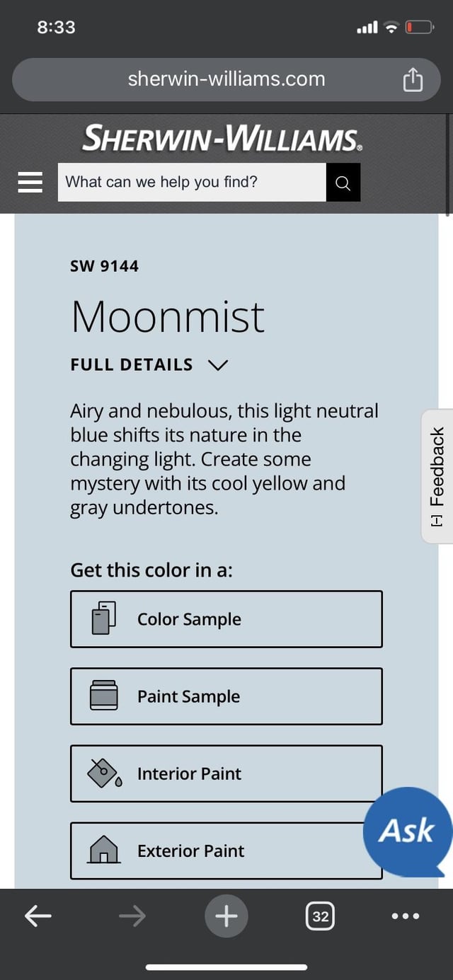
Task: Choose the Exterior Paint button
Action: click(x=226, y=851)
